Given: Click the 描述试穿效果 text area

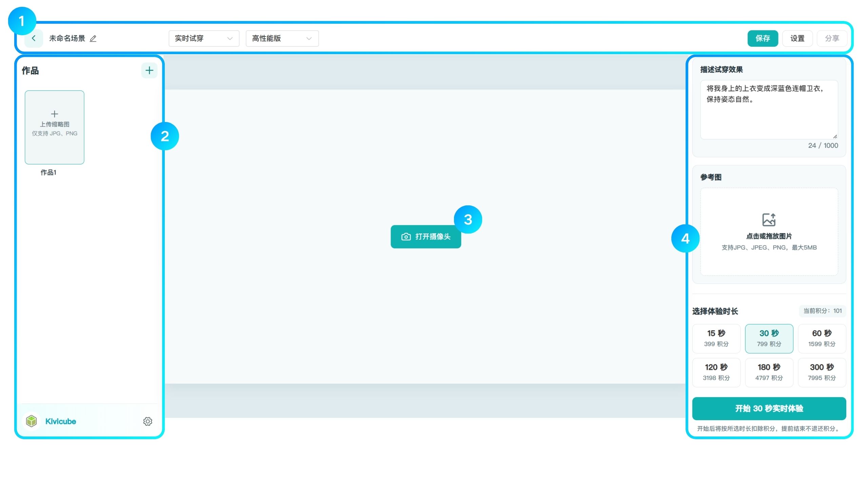Looking at the screenshot, I should click(x=769, y=109).
